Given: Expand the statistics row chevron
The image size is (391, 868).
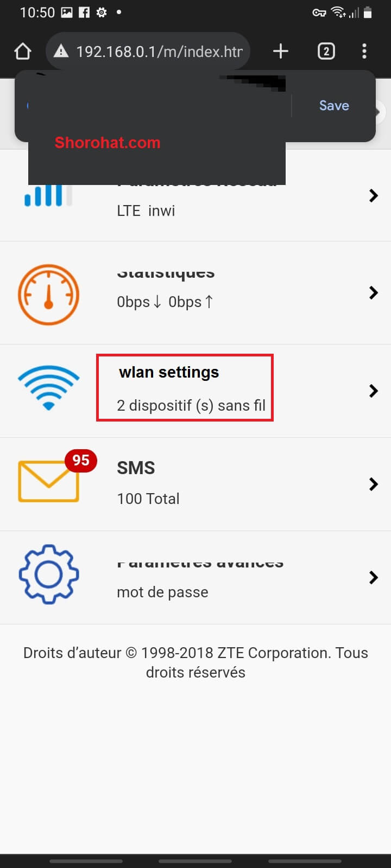Looking at the screenshot, I should click(x=373, y=293).
